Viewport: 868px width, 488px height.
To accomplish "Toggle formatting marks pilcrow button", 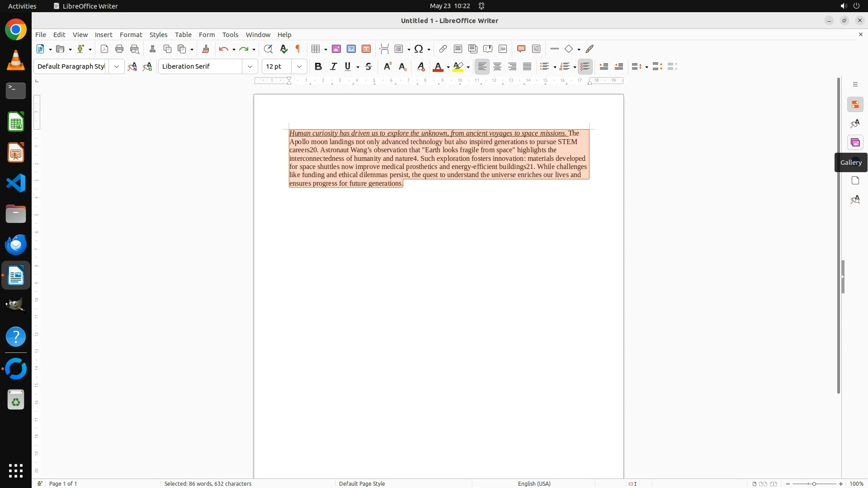I will [x=298, y=49].
